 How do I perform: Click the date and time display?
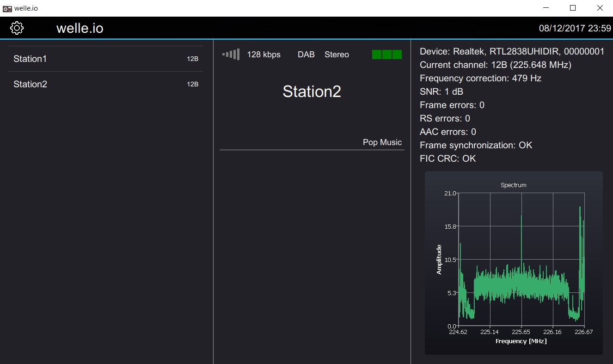(575, 28)
